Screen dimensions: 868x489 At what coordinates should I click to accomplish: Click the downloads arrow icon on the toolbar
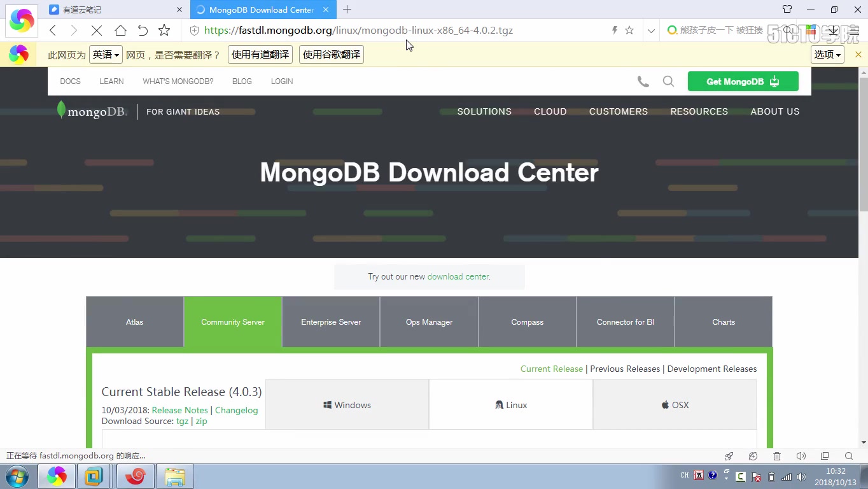tap(834, 30)
